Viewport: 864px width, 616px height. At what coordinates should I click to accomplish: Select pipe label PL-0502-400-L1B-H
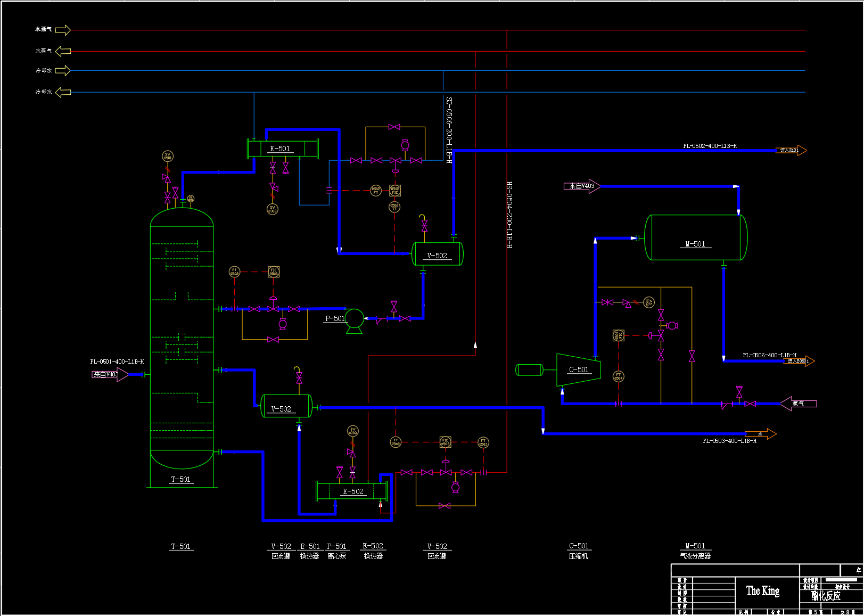710,146
